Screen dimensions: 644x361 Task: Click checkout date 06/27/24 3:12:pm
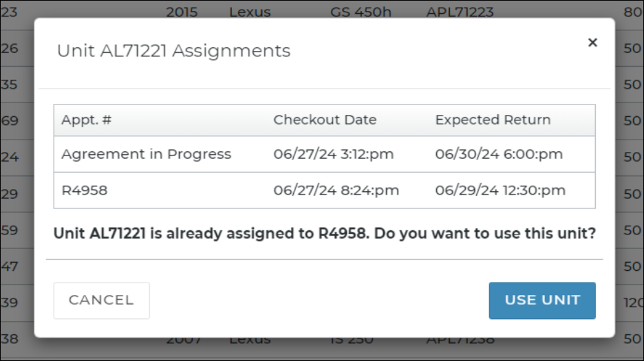click(x=334, y=154)
